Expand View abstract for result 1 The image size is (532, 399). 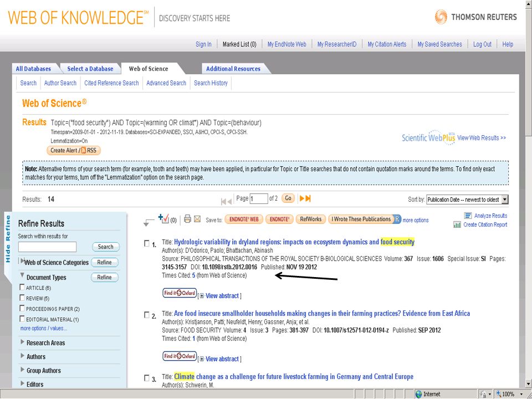point(219,296)
